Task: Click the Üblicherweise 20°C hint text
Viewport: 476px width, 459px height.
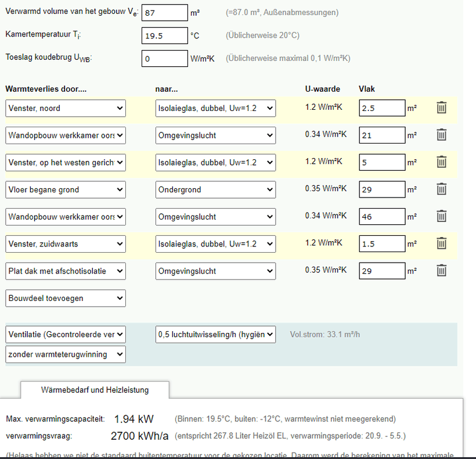Action: click(x=262, y=35)
